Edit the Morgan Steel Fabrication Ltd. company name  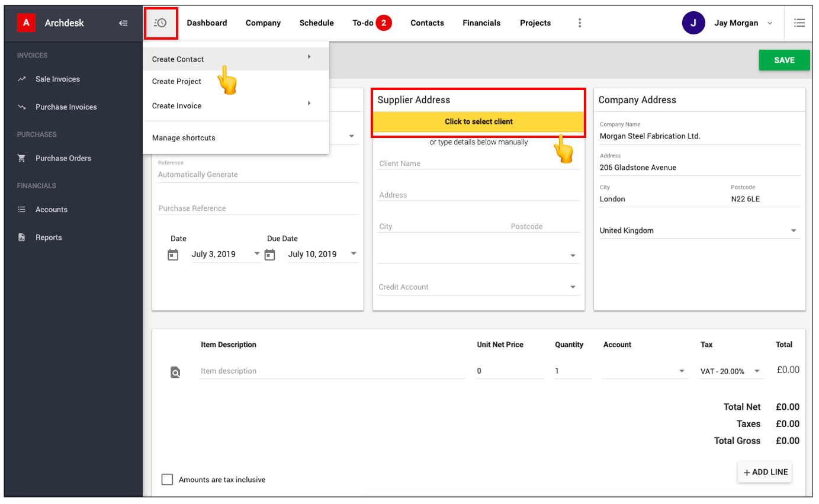pos(699,136)
